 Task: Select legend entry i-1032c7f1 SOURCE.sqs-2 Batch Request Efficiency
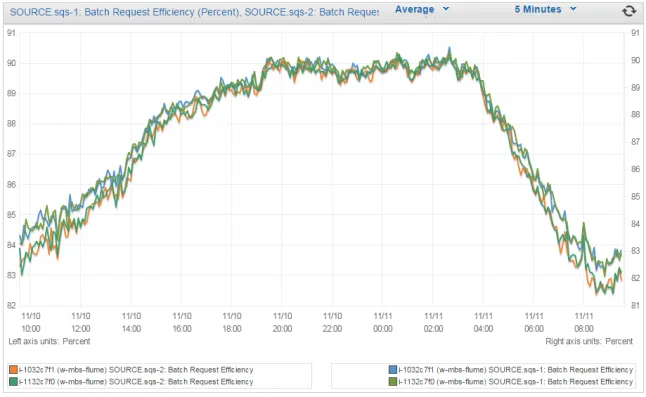pos(132,369)
